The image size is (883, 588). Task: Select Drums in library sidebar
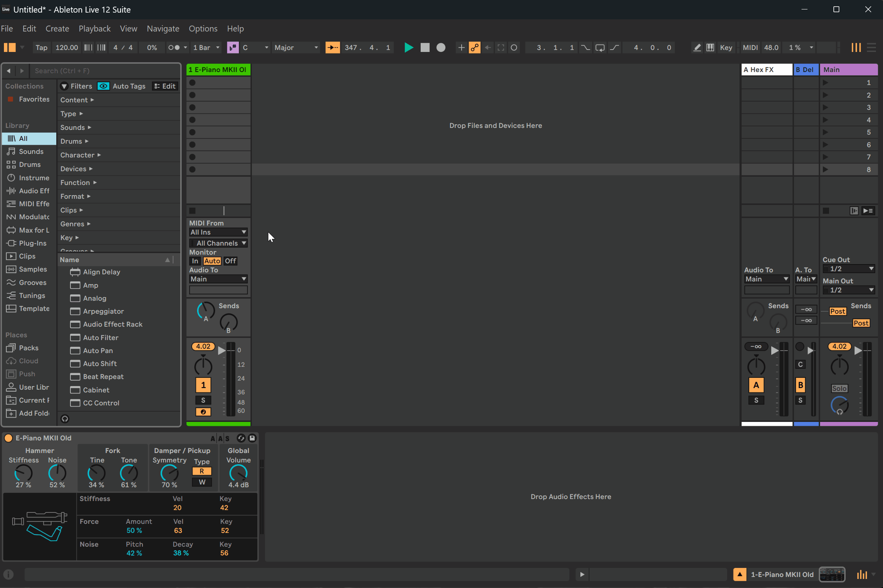click(x=29, y=165)
